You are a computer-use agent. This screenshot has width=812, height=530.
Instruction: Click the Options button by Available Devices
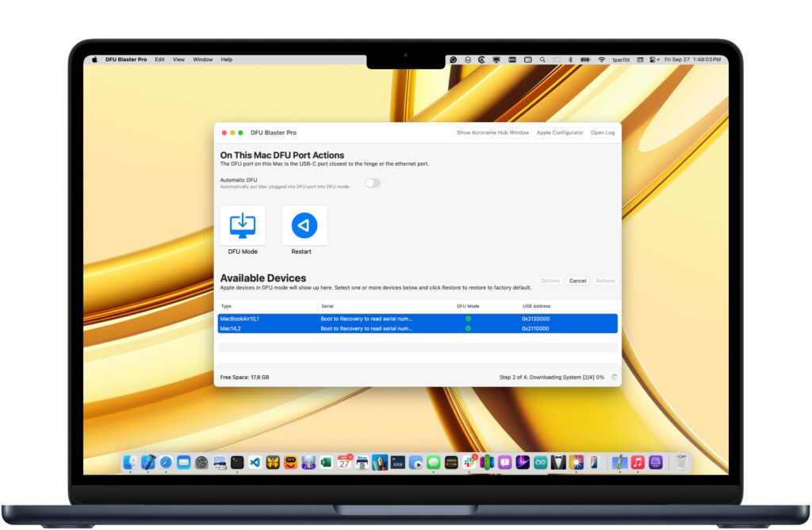click(550, 281)
